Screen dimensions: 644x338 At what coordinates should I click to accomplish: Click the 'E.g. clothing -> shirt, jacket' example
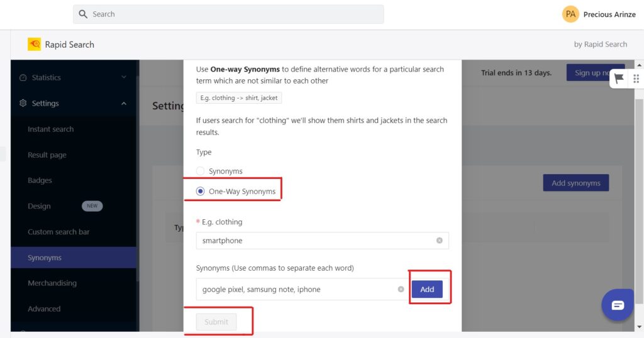coord(238,98)
